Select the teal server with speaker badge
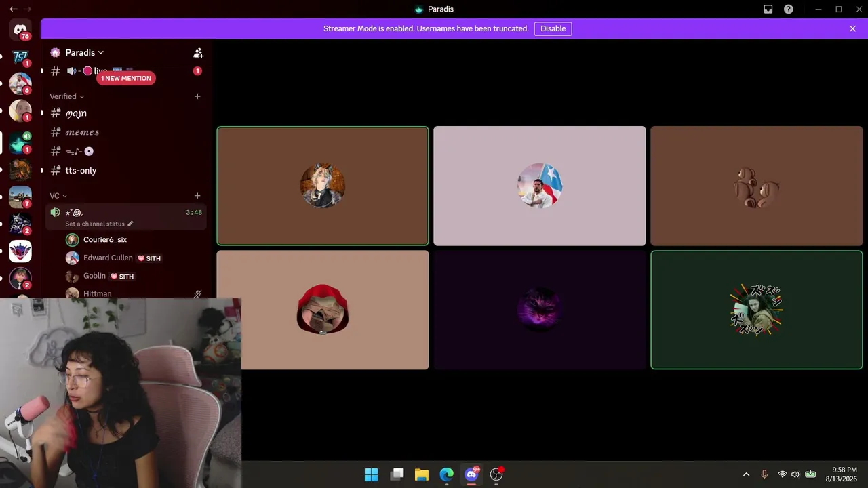868x488 pixels. click(20, 142)
